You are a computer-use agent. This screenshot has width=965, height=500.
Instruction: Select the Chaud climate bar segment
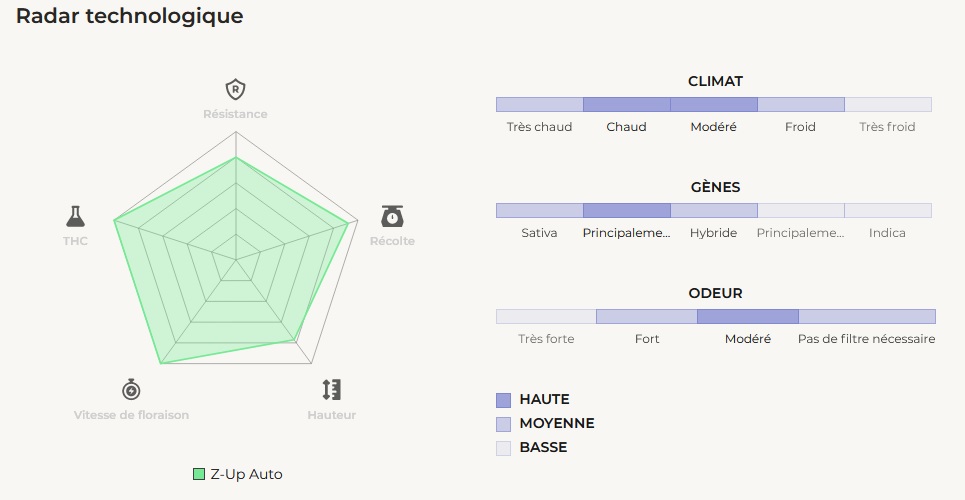point(626,104)
